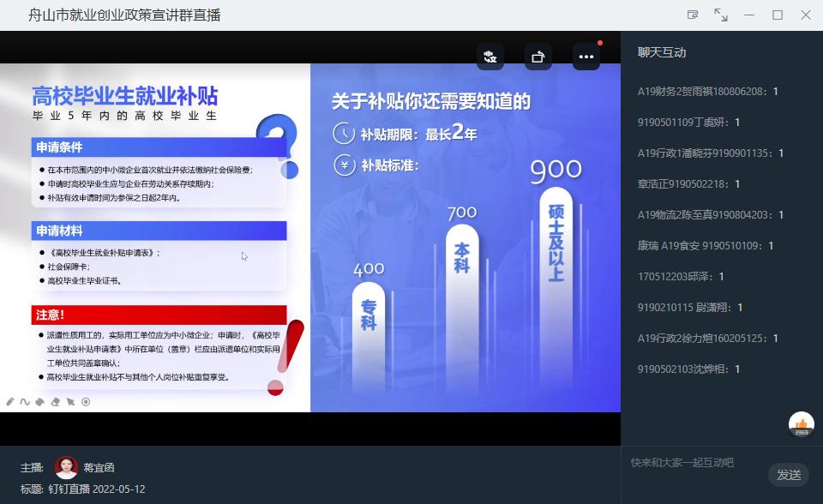Select the pencil tool in the slide toolbar

tap(10, 401)
